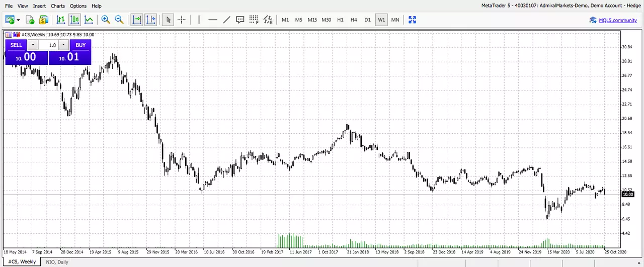Viewport: 644px width, 267px height.
Task: Pick the horizontal line drawing tool
Action: point(213,20)
